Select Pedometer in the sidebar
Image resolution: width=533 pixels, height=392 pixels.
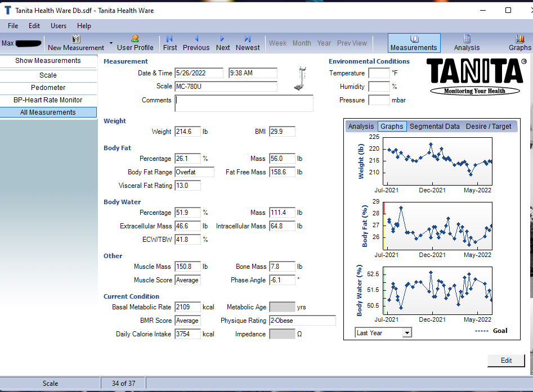point(48,88)
